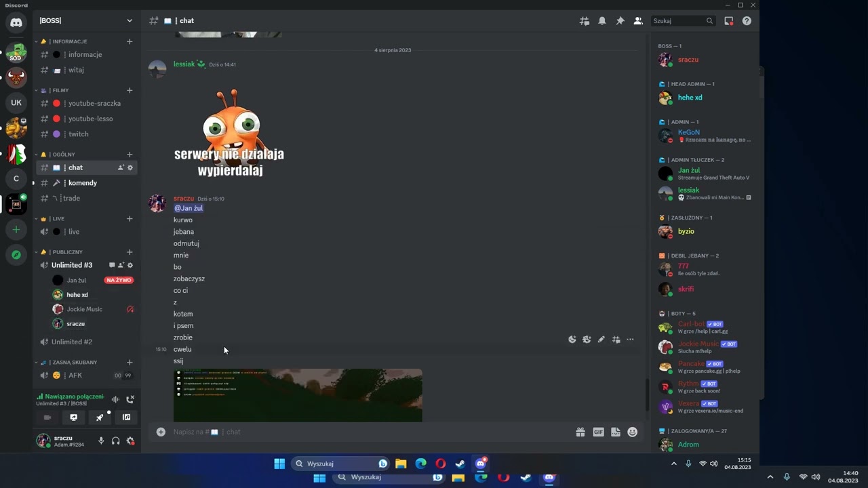Join the AFK voice channel
The width and height of the screenshot is (868, 488).
pyautogui.click(x=86, y=375)
